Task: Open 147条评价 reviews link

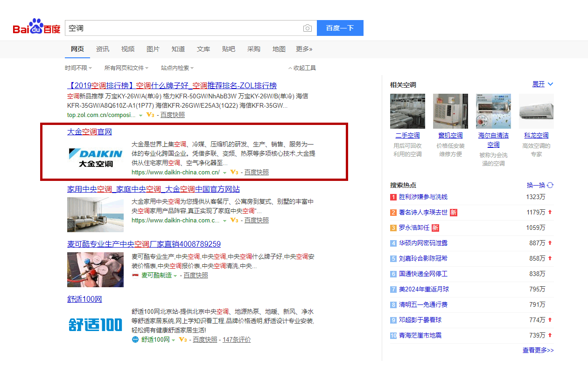Action: 237,340
